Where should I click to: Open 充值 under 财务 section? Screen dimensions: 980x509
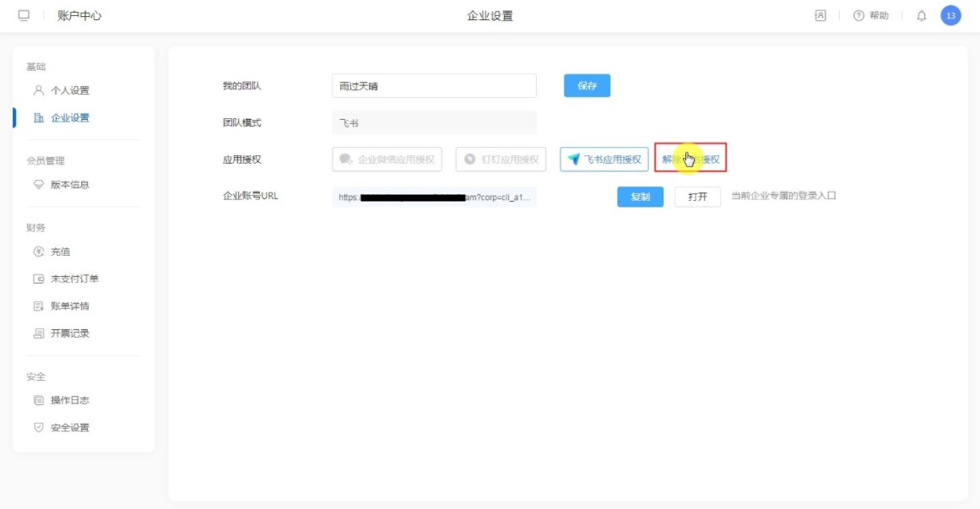coord(60,252)
